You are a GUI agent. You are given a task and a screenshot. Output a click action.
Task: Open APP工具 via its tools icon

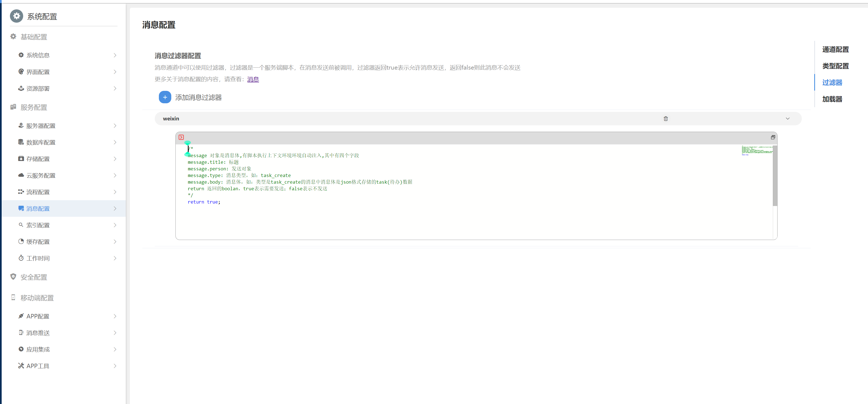21,366
